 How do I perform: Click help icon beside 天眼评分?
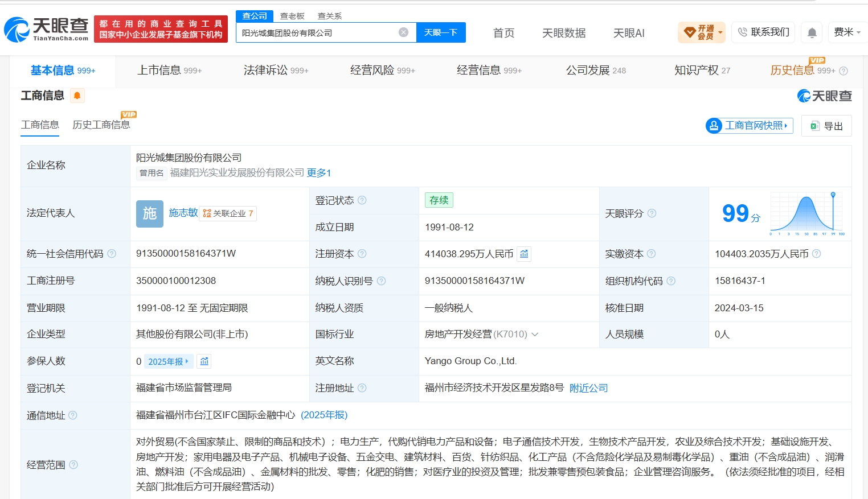click(x=652, y=213)
